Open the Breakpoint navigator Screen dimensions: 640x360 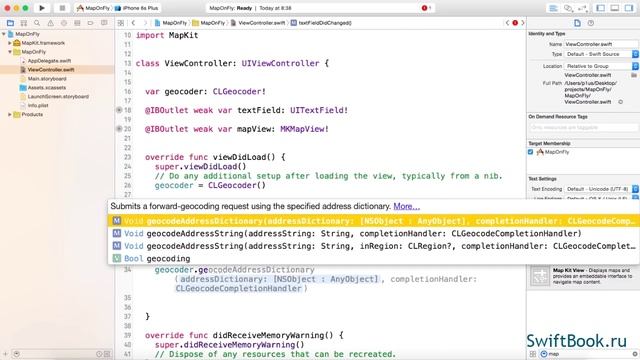(x=90, y=23)
